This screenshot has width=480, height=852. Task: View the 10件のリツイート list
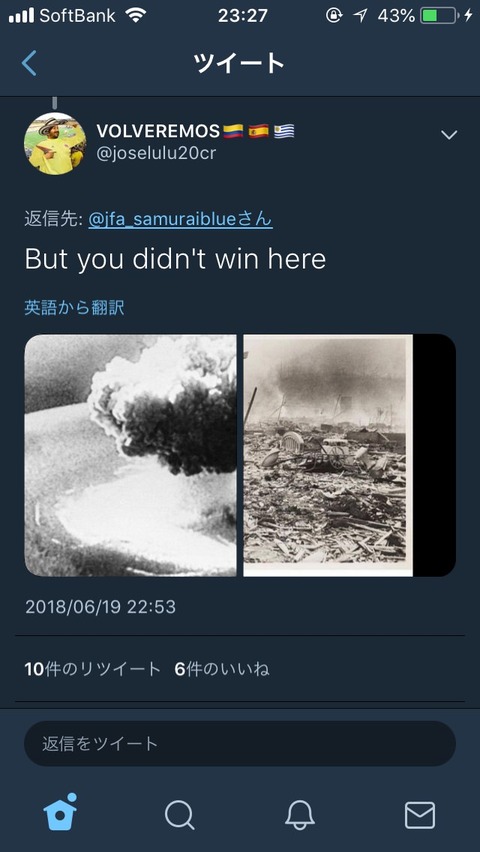tap(92, 669)
